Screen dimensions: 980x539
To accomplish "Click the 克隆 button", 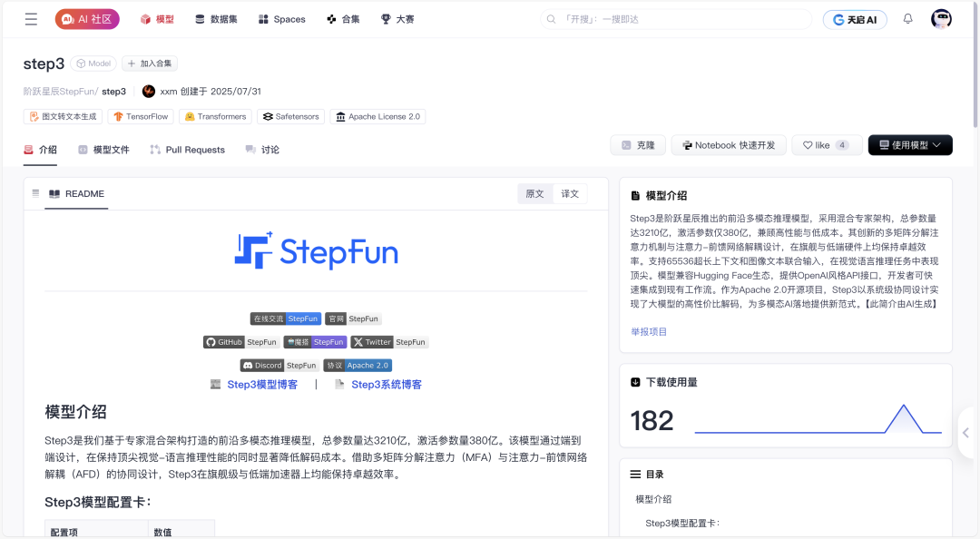I will tap(638, 145).
